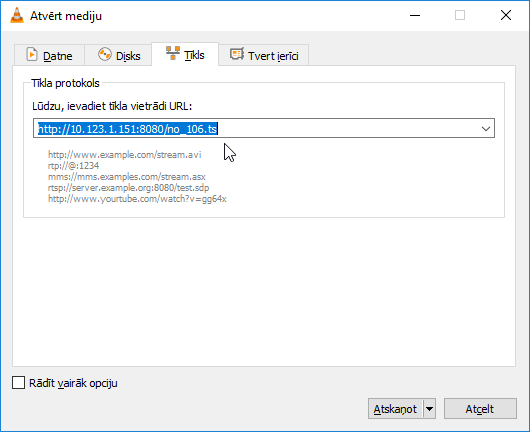Click the VLC cone icon in title bar
Viewport: 530px width, 432px height.
point(17,15)
